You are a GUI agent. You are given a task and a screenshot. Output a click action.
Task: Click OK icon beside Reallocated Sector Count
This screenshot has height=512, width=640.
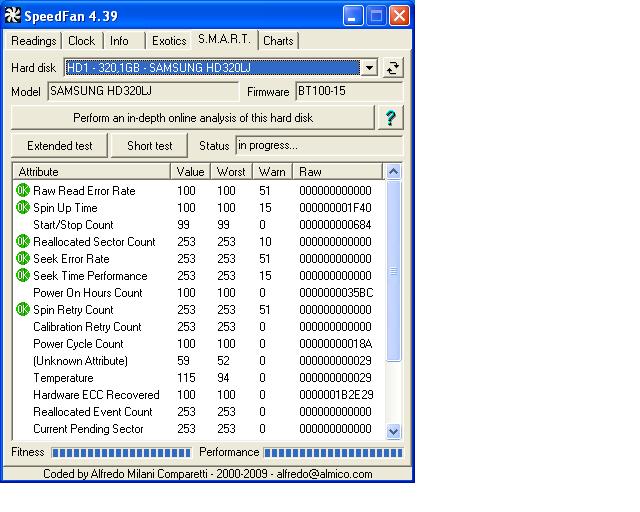pos(23,241)
